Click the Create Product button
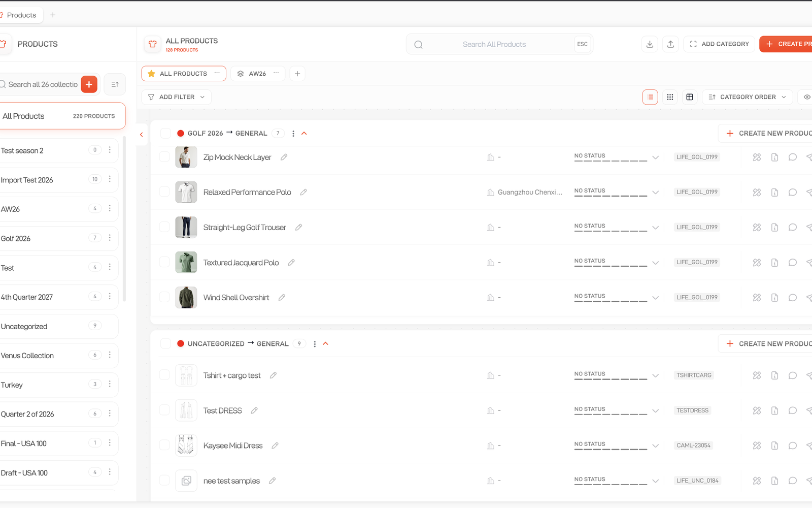 (x=786, y=44)
